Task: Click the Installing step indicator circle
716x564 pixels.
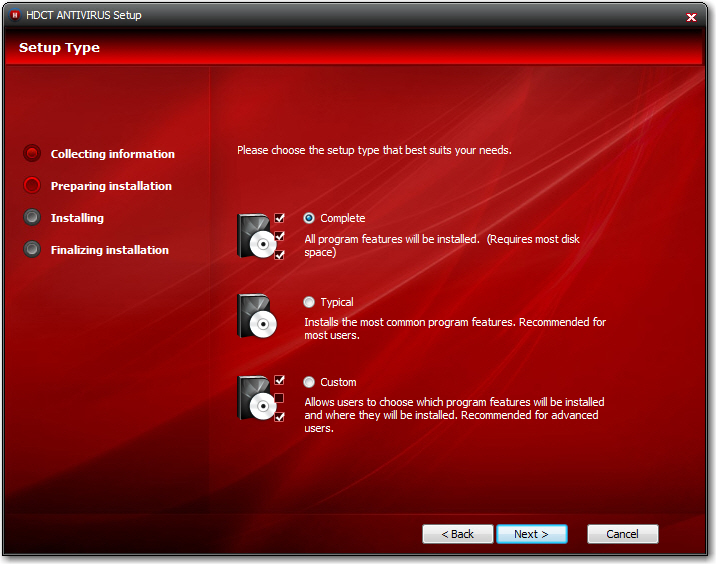Action: tap(32, 217)
